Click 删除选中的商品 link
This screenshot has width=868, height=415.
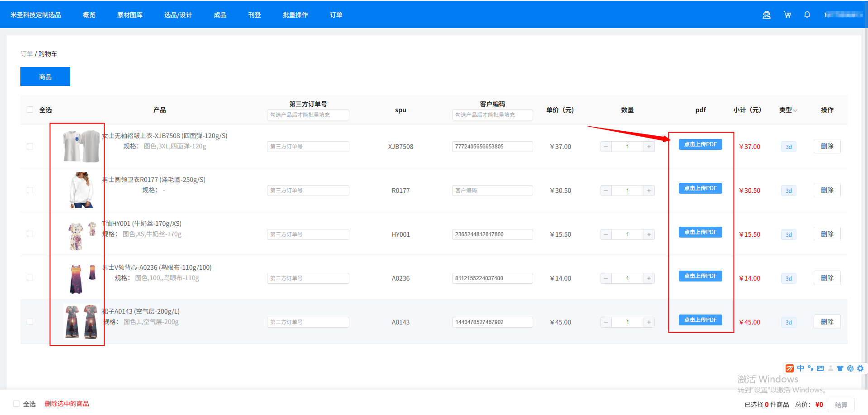coord(67,404)
